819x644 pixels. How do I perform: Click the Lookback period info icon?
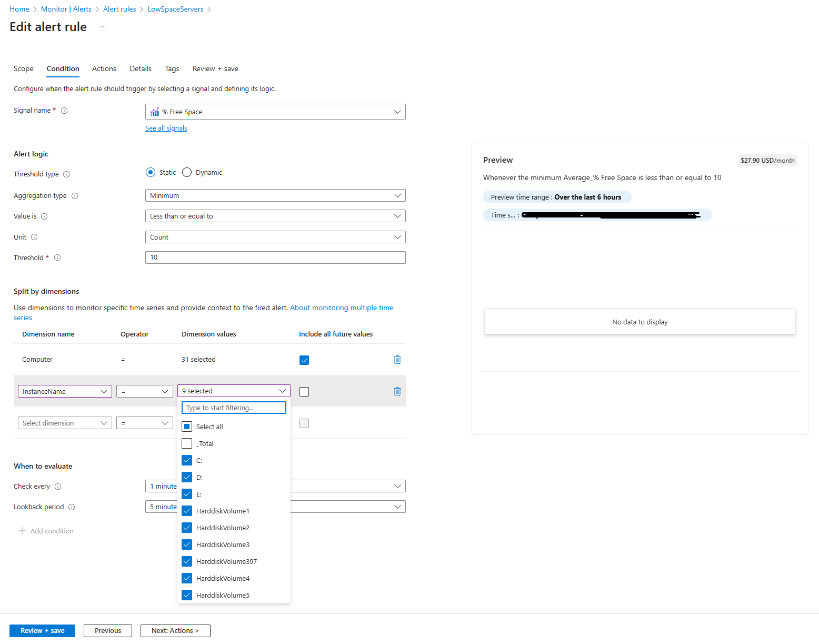pos(72,507)
